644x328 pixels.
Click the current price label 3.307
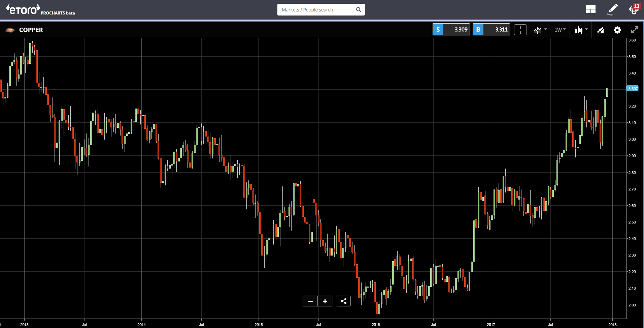(x=633, y=89)
